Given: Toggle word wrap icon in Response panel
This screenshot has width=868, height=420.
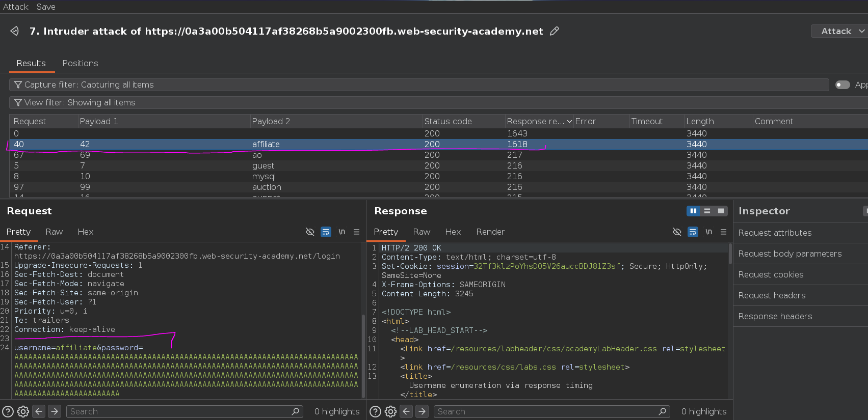Looking at the screenshot, I should [x=693, y=232].
